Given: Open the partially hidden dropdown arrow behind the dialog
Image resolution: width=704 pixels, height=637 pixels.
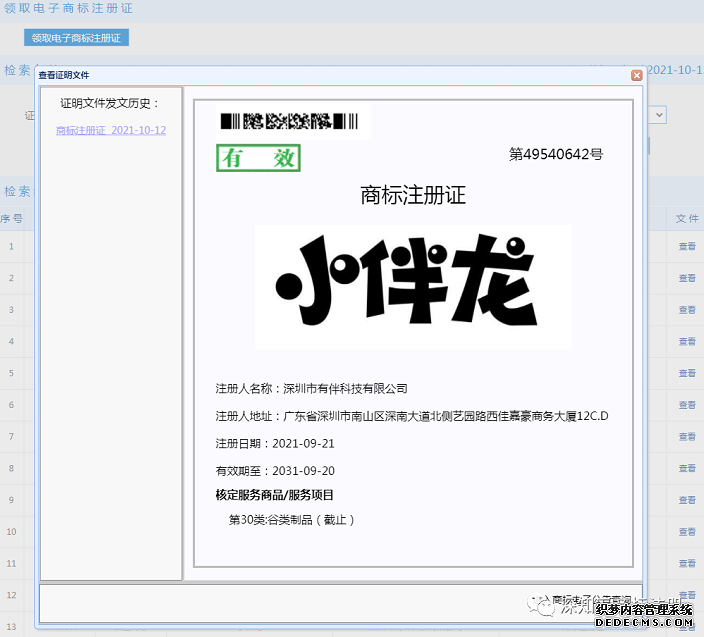Looking at the screenshot, I should pyautogui.click(x=658, y=115).
